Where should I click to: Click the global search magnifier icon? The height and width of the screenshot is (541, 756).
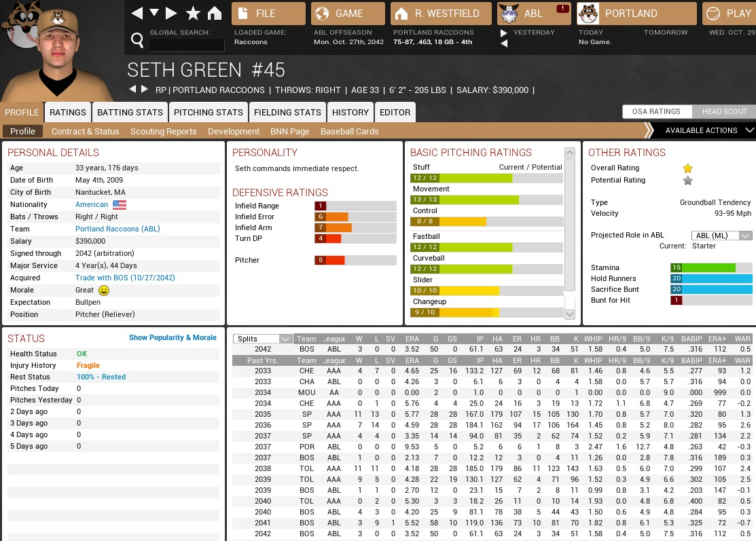coord(137,41)
